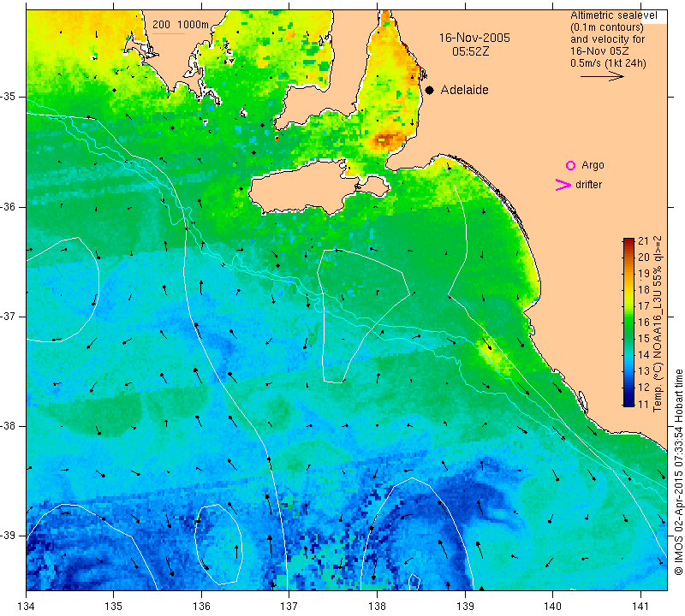Click the latitude axis label -36

coord(9,206)
